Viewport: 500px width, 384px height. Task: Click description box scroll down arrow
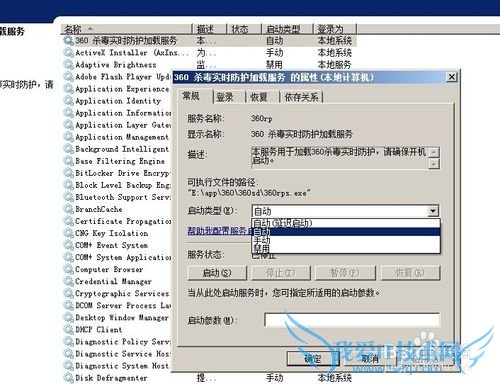coord(433,164)
